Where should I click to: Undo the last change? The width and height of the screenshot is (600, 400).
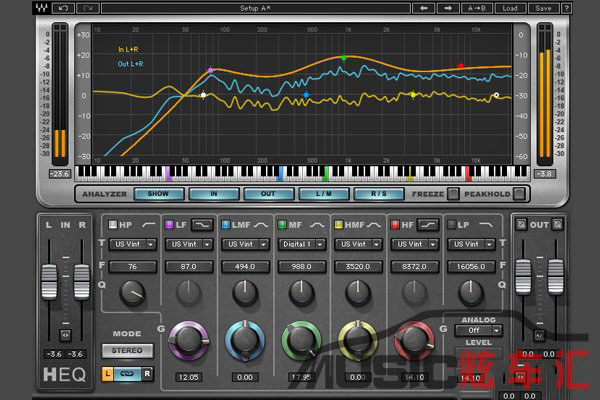(63, 8)
